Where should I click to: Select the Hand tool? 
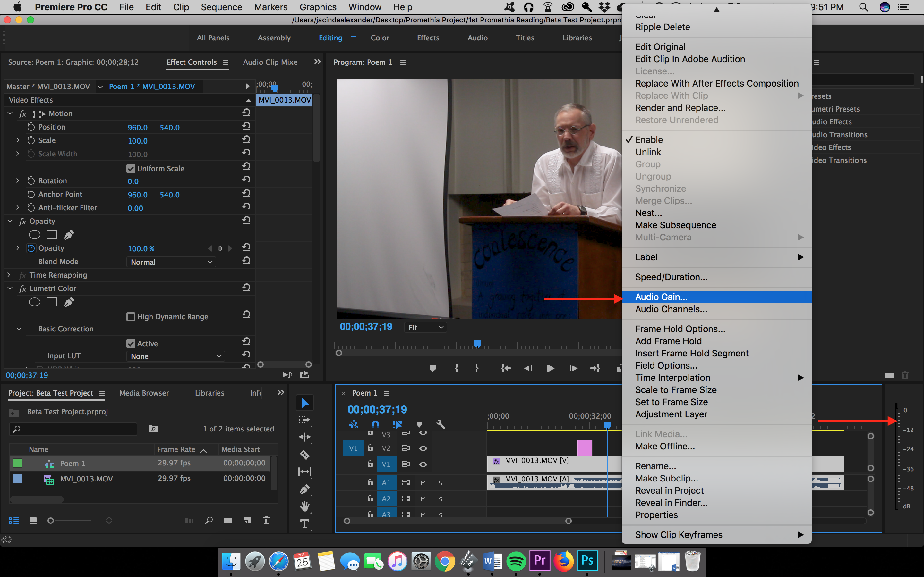(x=304, y=506)
